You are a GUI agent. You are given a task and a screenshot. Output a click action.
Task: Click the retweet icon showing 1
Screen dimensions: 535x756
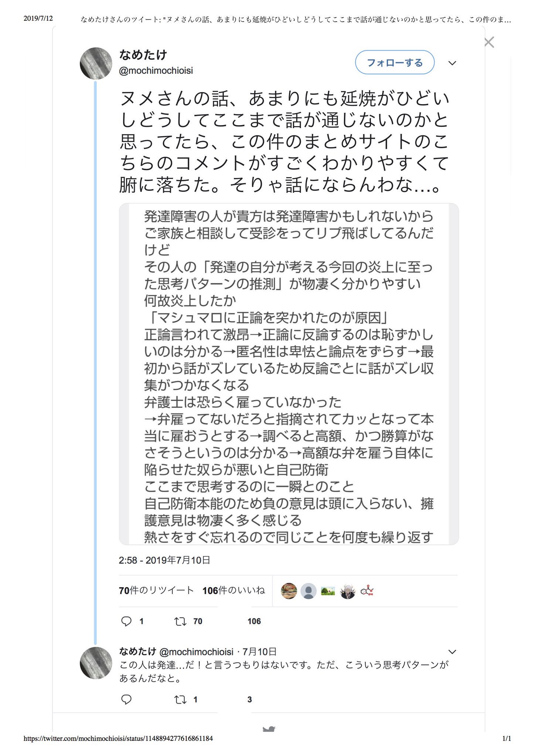180,699
